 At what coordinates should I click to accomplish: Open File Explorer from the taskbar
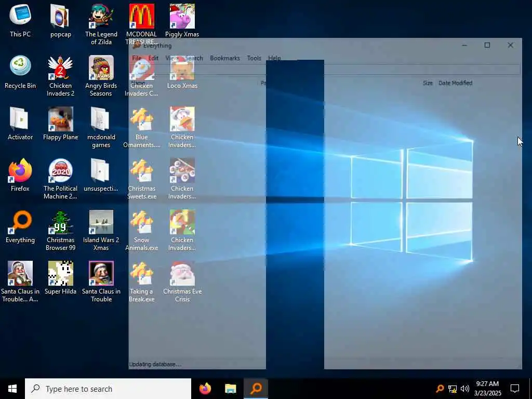point(230,389)
